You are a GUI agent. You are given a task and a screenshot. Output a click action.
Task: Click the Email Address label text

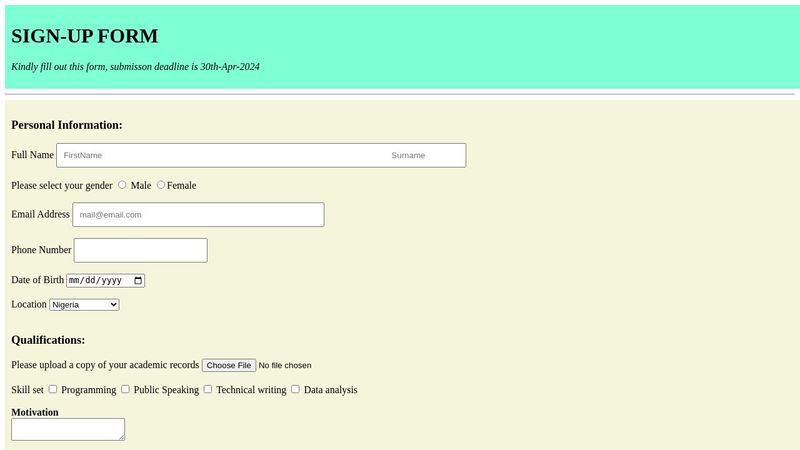point(40,214)
